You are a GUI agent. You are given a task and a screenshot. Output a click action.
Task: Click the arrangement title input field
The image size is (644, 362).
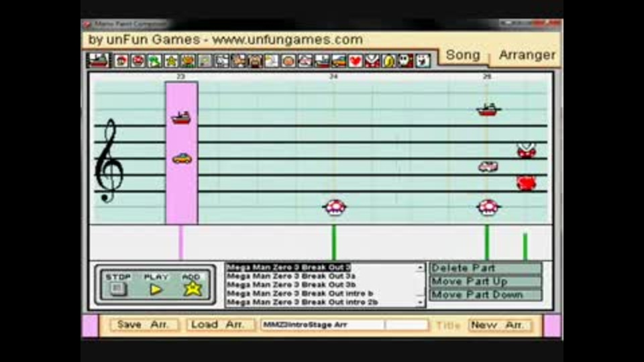[345, 324]
